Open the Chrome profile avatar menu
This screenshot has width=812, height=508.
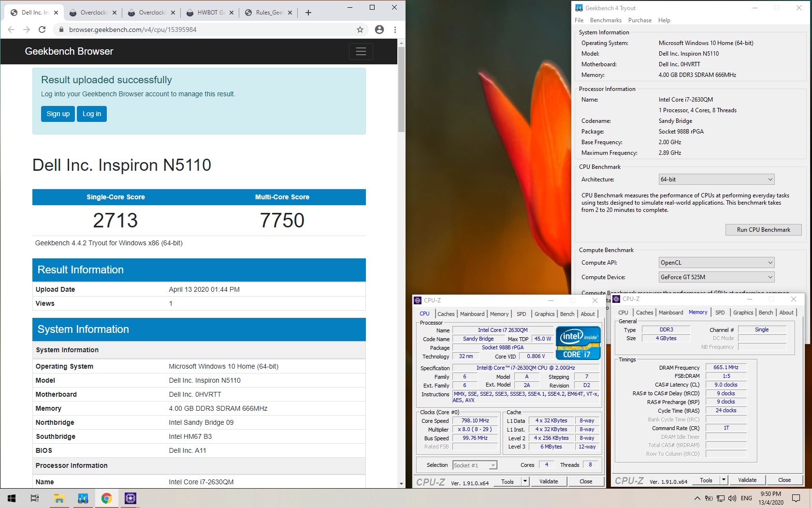pos(379,30)
